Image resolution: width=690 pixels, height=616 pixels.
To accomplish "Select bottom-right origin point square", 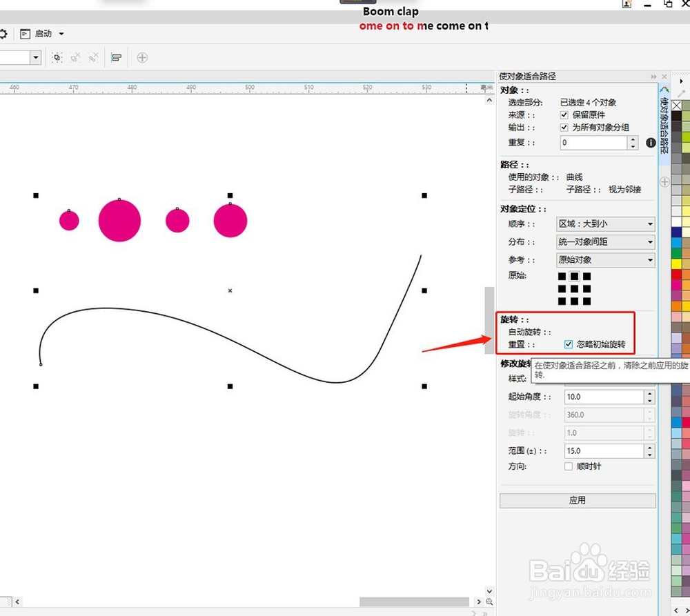I will tap(586, 301).
